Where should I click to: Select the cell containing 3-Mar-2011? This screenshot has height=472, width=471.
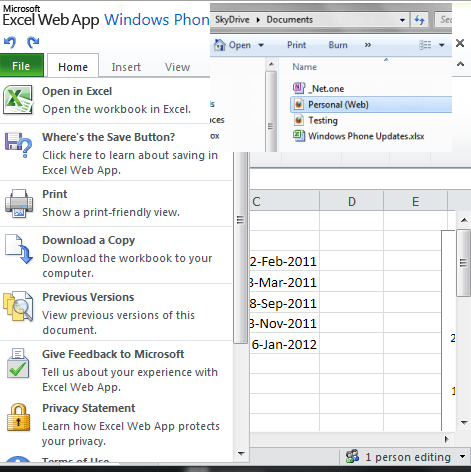point(284,282)
